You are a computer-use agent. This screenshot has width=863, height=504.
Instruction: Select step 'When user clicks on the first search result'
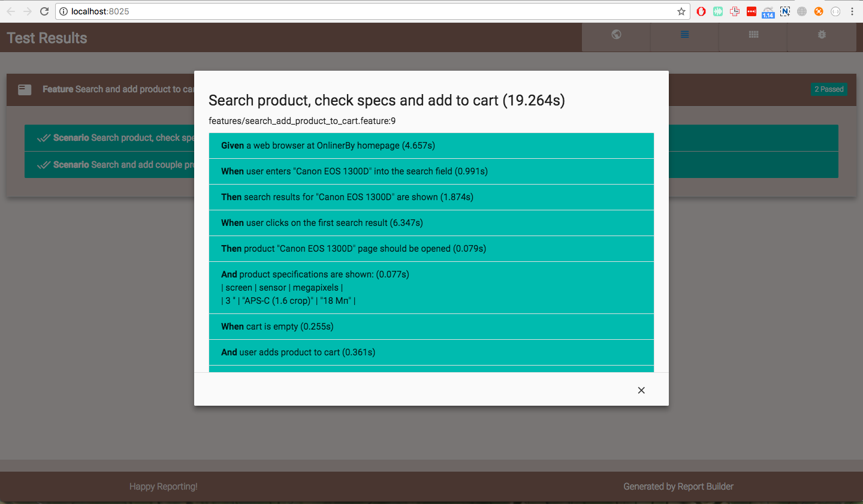431,223
